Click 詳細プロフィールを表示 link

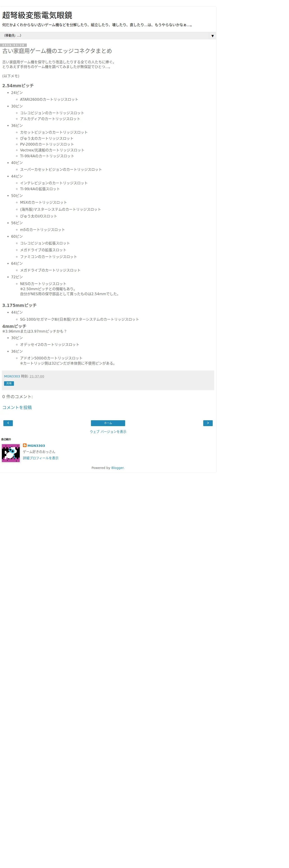pos(41,458)
